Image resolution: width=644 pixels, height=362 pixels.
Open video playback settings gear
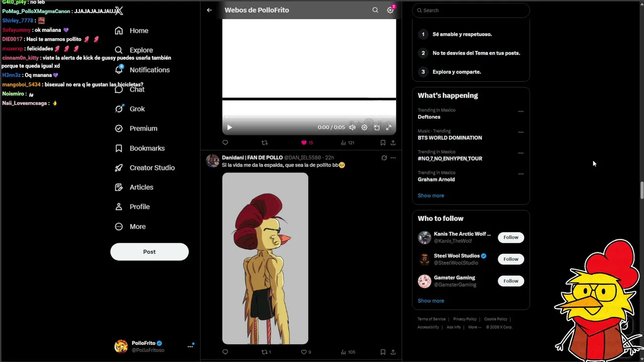[x=364, y=128]
